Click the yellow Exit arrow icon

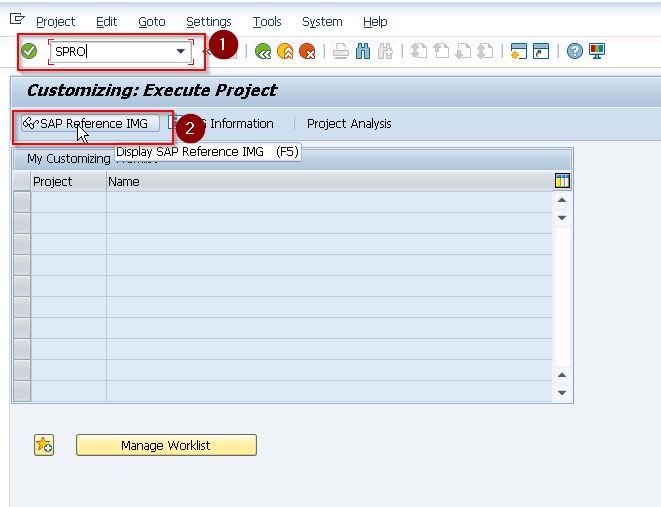click(x=285, y=51)
